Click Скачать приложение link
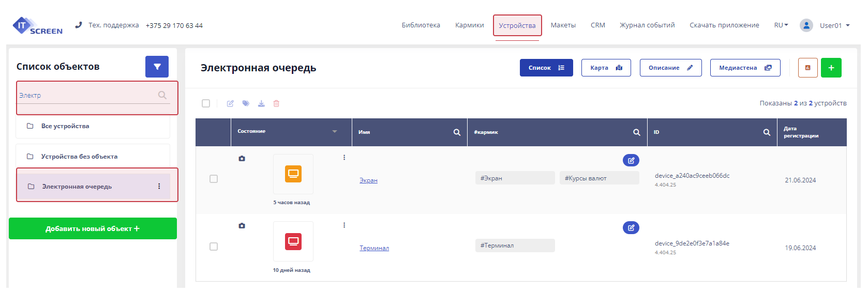868x292 pixels. (x=724, y=25)
